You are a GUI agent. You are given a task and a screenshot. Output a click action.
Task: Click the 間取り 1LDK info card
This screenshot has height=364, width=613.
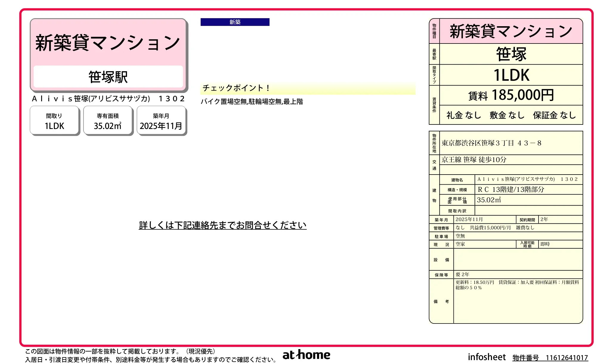pyautogui.click(x=55, y=121)
